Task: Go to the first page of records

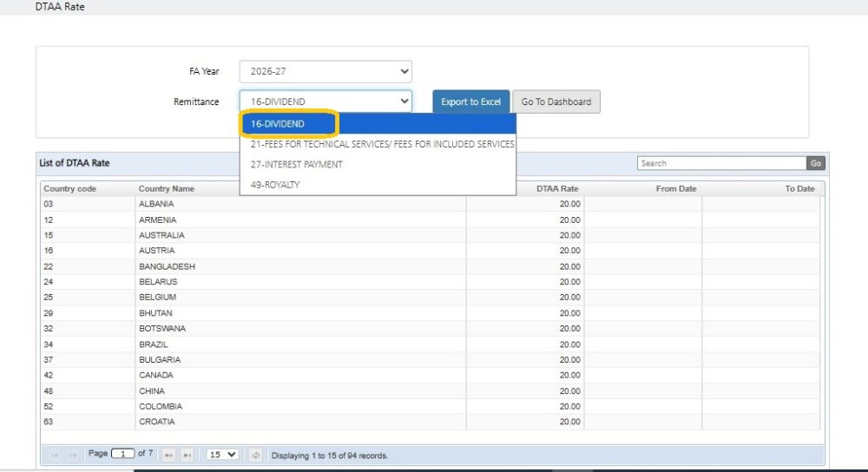Action: pos(55,455)
